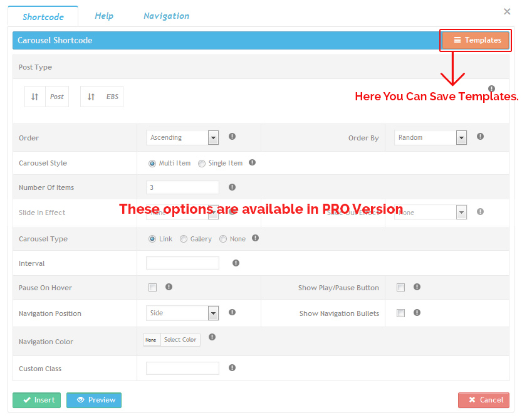The height and width of the screenshot is (420, 522).
Task: Select the Single Item carousel style
Action: 202,164
